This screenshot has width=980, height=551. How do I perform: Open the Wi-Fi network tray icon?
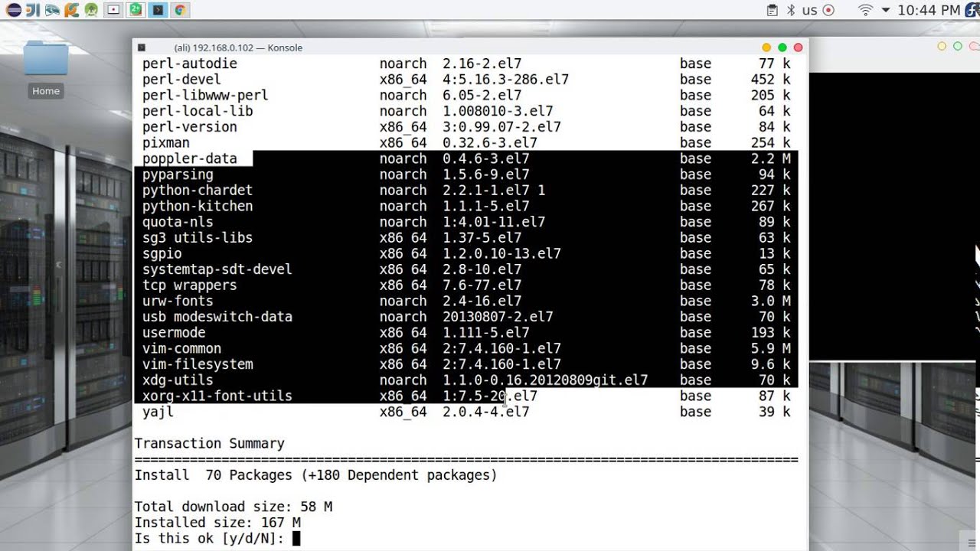(x=866, y=10)
